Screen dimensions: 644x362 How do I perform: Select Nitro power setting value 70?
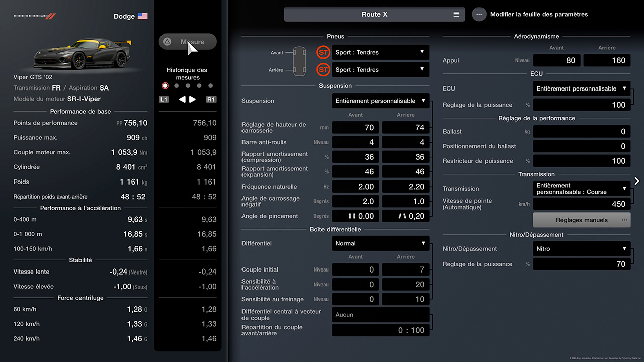(582, 264)
